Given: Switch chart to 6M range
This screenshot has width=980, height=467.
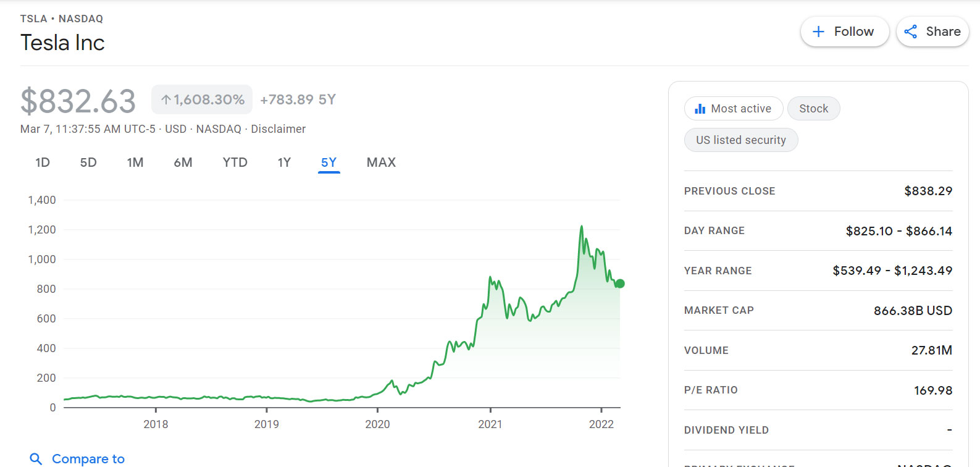Looking at the screenshot, I should (183, 162).
